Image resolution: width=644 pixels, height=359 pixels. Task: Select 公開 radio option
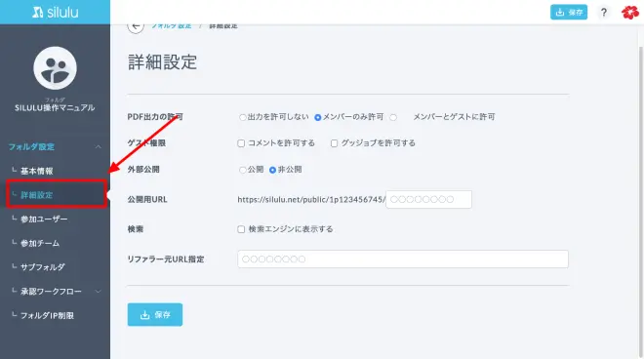point(242,170)
